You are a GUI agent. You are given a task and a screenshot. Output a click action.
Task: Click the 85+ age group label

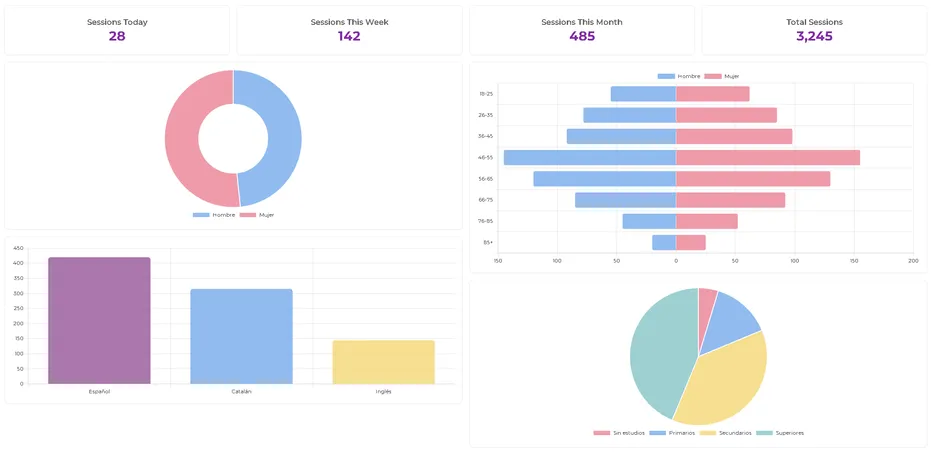coord(488,242)
